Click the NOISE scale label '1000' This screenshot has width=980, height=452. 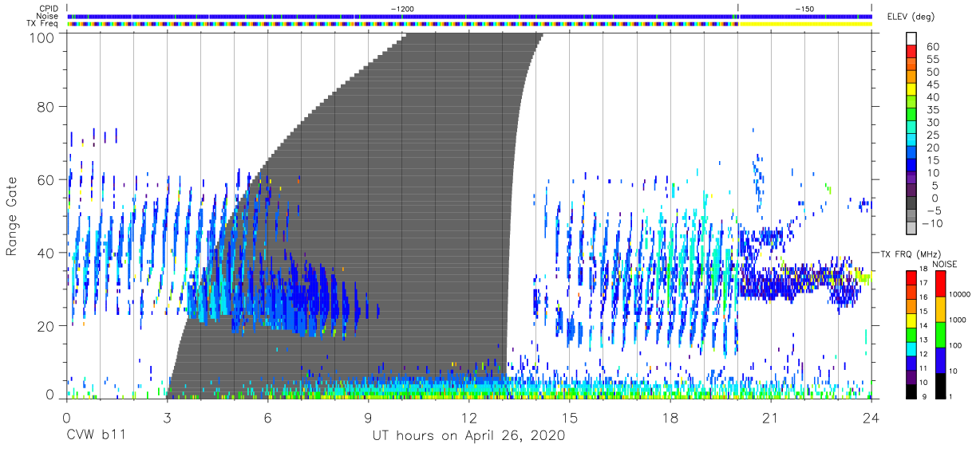click(x=956, y=320)
